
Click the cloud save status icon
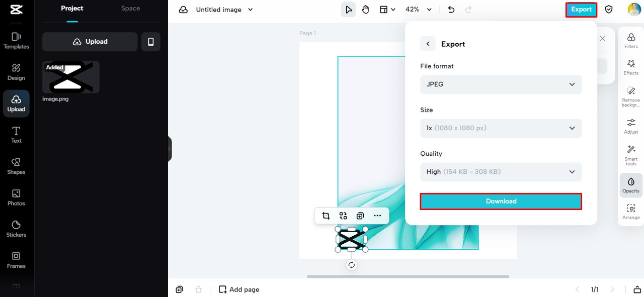pos(184,10)
